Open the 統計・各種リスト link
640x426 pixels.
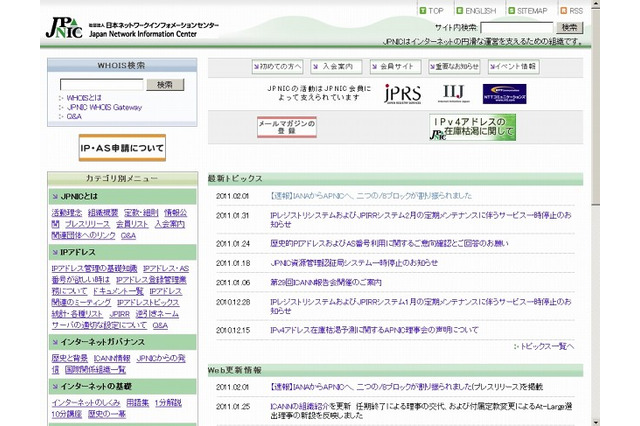(77, 314)
